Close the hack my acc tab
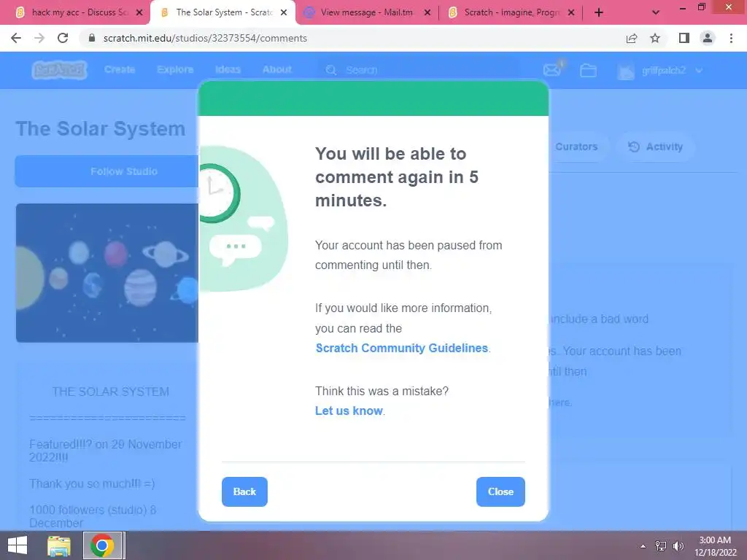The width and height of the screenshot is (747, 560). point(139,12)
